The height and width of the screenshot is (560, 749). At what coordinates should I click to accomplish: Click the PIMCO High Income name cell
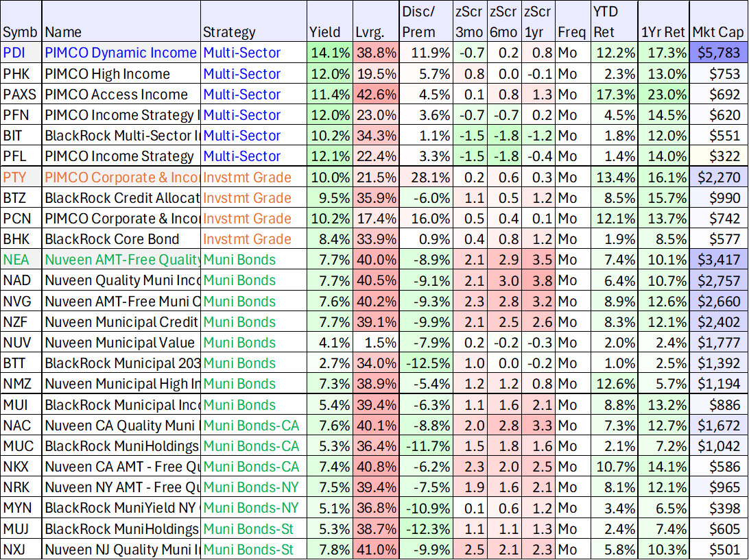tap(121, 73)
